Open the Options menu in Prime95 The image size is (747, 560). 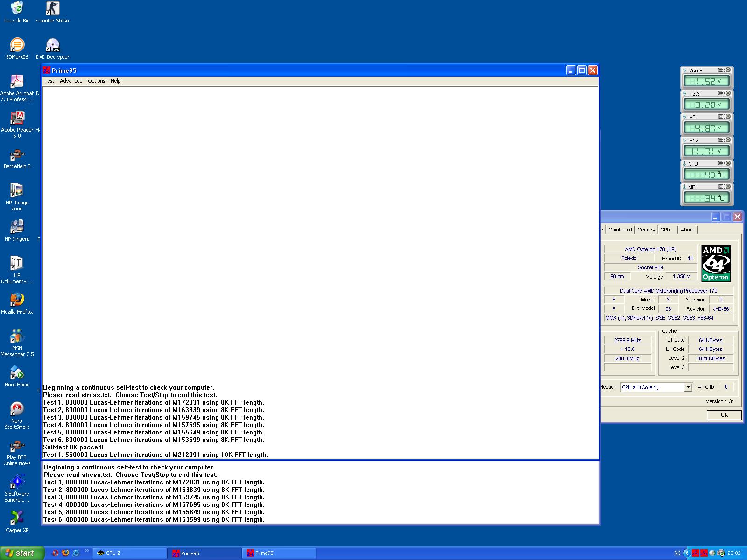(97, 81)
